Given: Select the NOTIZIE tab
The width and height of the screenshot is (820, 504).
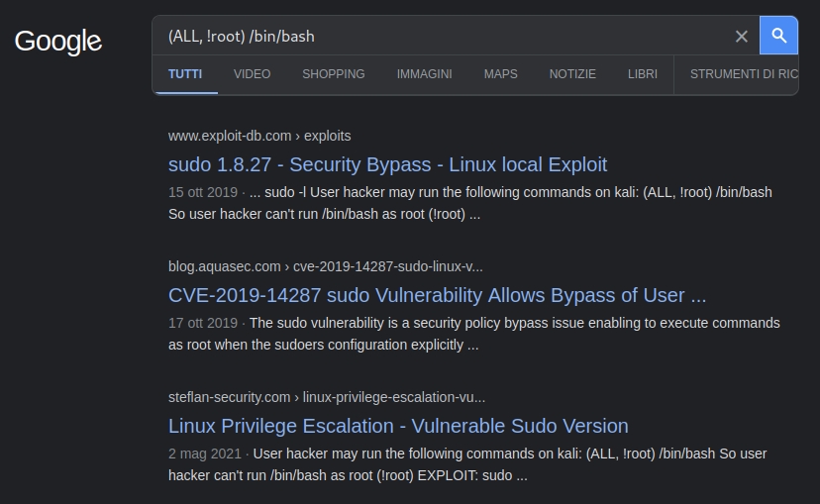Looking at the screenshot, I should tap(572, 74).
